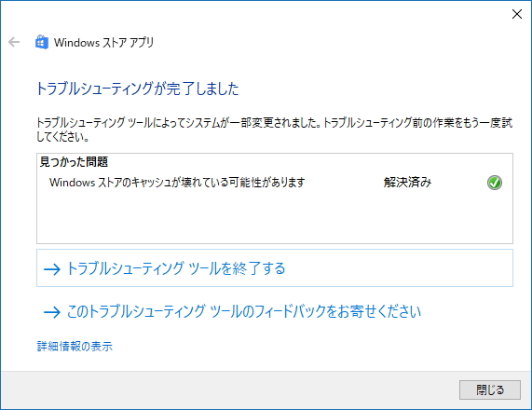Viewport: 532px width, 410px height.
Task: Click the back arrow icon
Action: point(14,42)
